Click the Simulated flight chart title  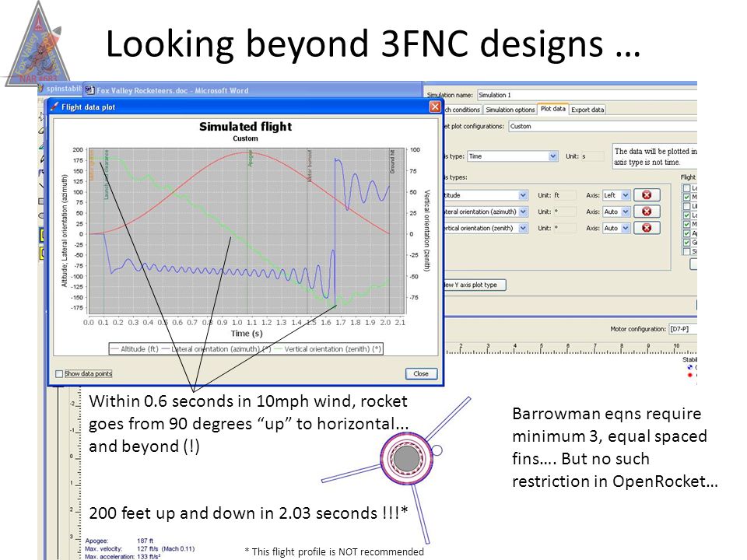(x=245, y=127)
